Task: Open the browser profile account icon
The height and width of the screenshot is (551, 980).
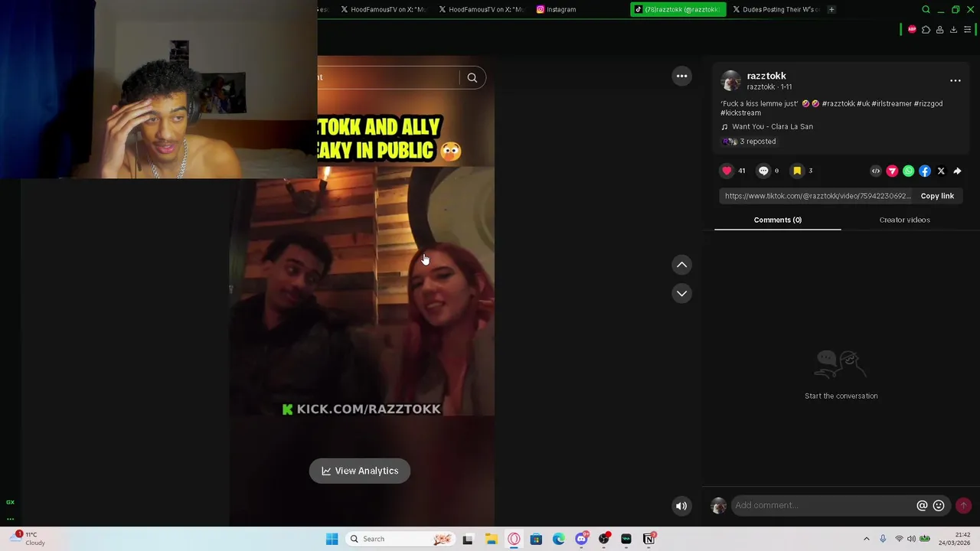Action: click(939, 30)
